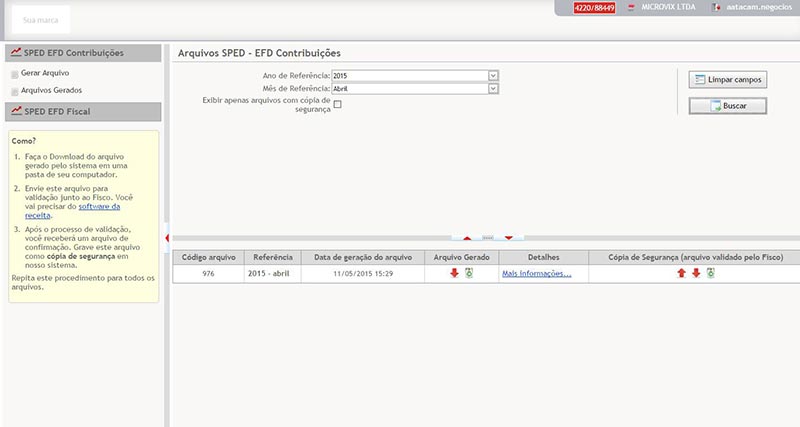Click the green validation icon under Arquivo Gerado

(x=468, y=273)
